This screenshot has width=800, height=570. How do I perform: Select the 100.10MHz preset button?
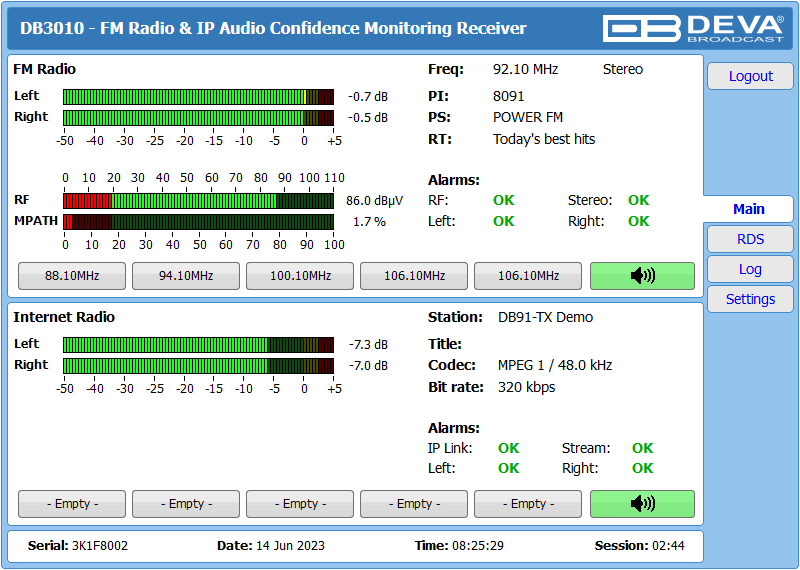(x=300, y=276)
